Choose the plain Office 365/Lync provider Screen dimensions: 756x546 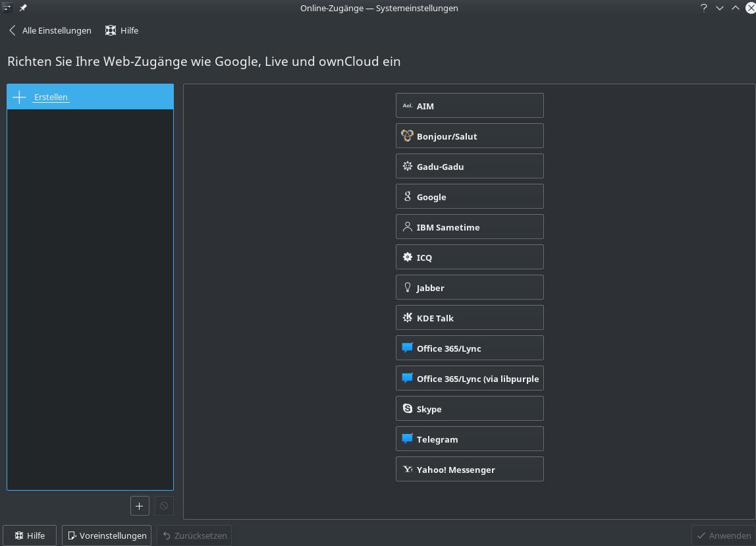(470, 348)
